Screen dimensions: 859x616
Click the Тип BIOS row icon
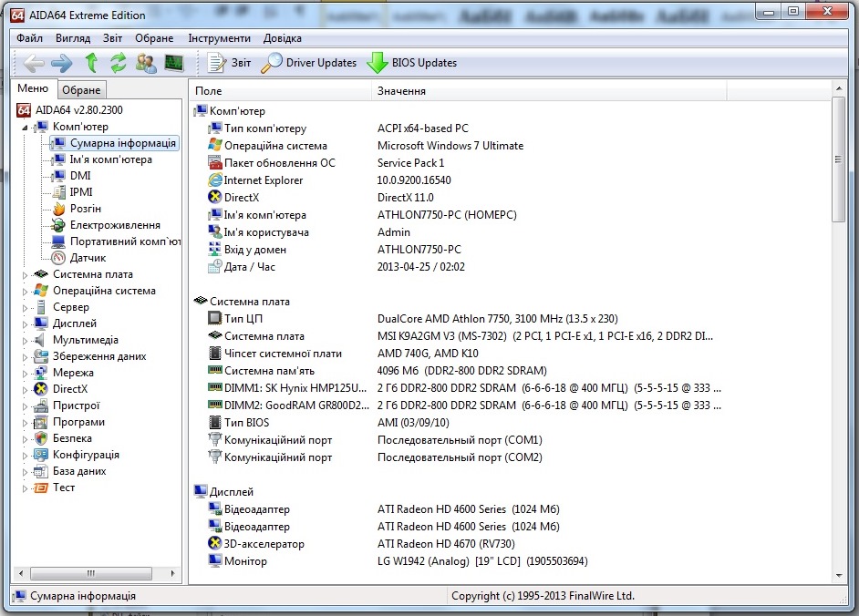[215, 422]
